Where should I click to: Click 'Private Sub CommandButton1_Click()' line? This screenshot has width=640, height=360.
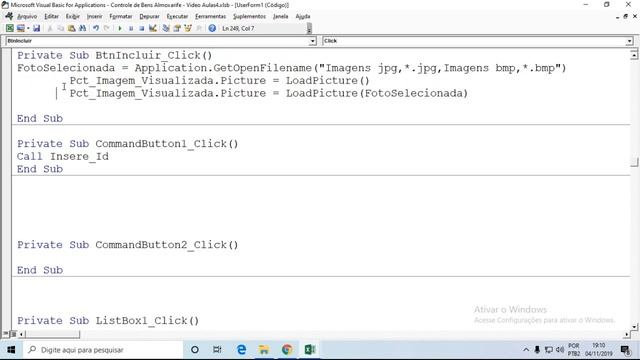tap(127, 144)
